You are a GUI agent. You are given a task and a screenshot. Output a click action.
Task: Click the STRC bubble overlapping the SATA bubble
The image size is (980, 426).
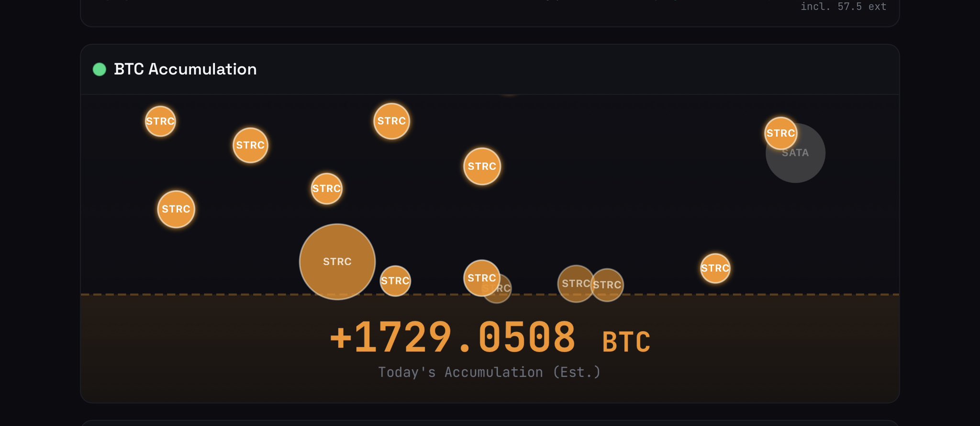[780, 133]
